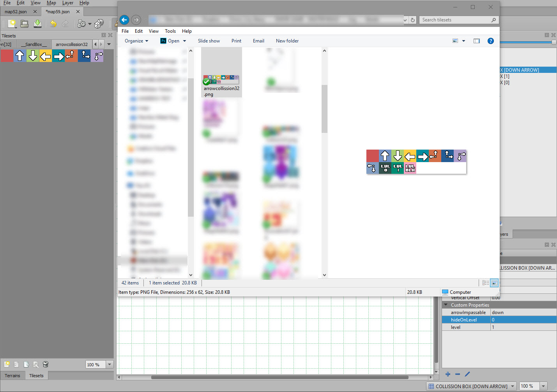Image resolution: width=557 pixels, height=392 pixels.
Task: Switch to the map52.json tab
Action: tap(16, 12)
